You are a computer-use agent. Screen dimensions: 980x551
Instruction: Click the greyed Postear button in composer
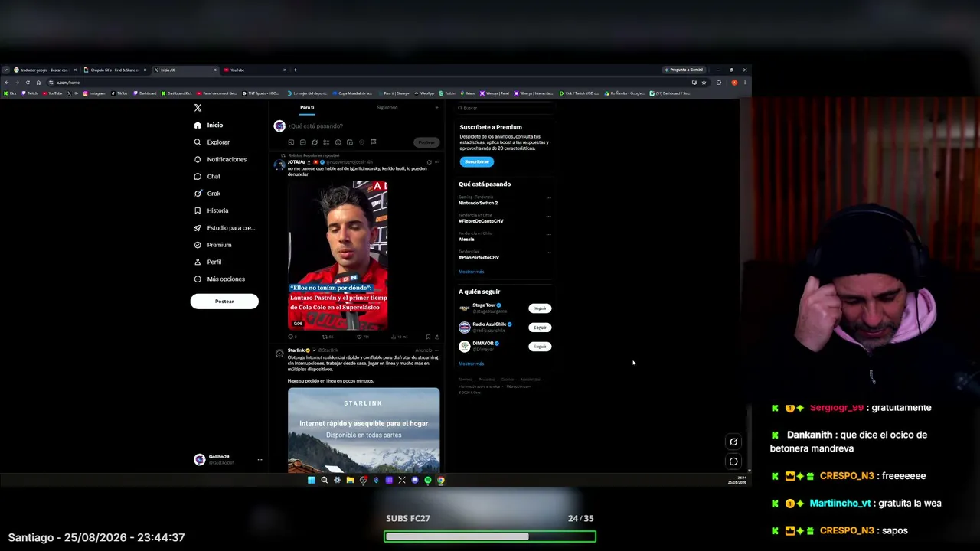point(426,142)
